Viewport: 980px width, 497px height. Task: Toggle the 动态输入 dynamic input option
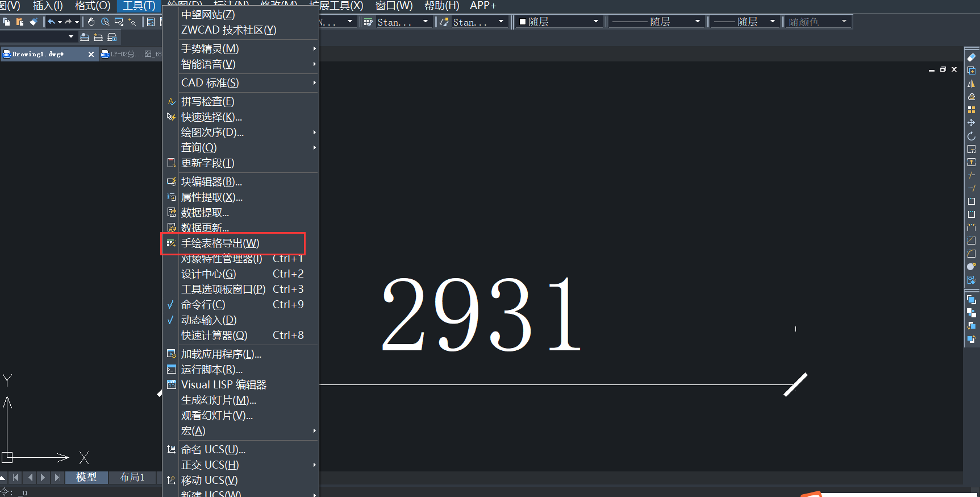208,320
